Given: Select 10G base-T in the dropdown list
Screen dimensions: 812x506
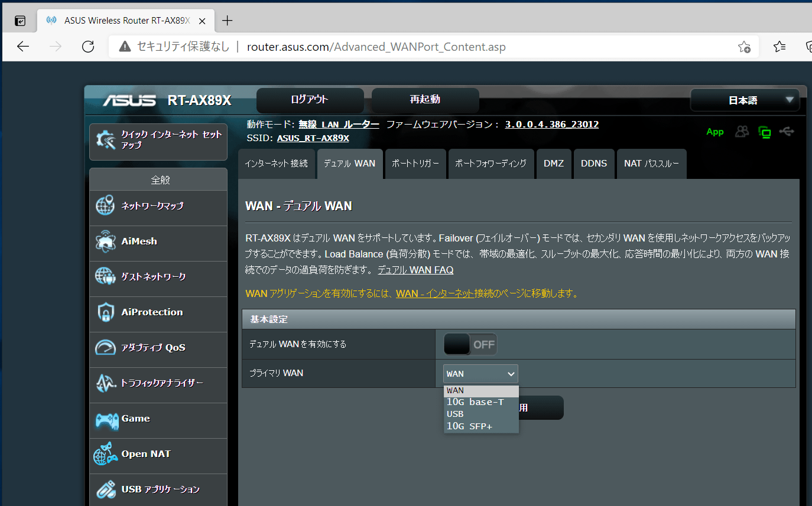Looking at the screenshot, I should coord(481,402).
